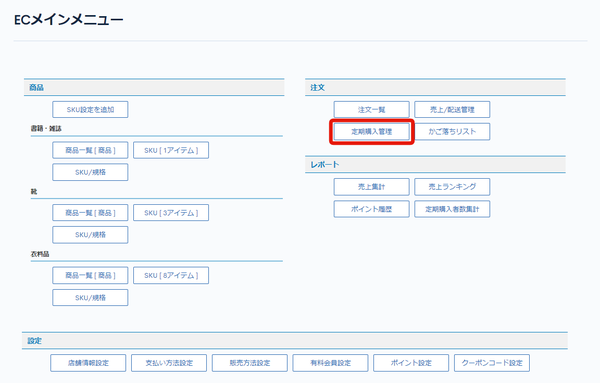Open 店舗情報設定 settings

click(x=88, y=363)
